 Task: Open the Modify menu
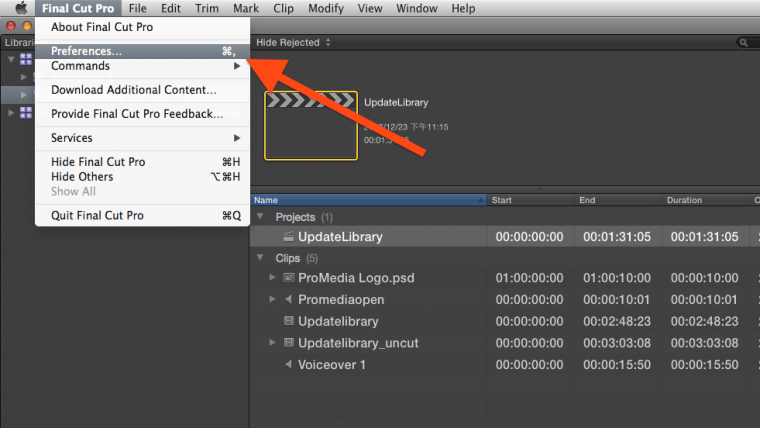326,8
